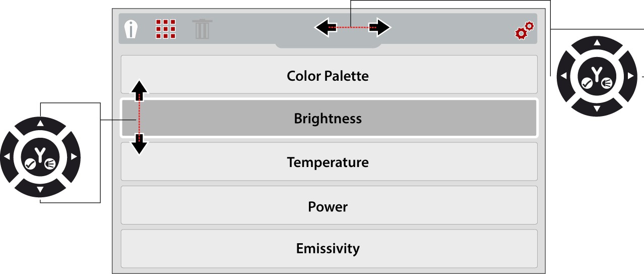644x274 pixels.
Task: Click the grayed-out trash can icon
Action: (x=202, y=29)
